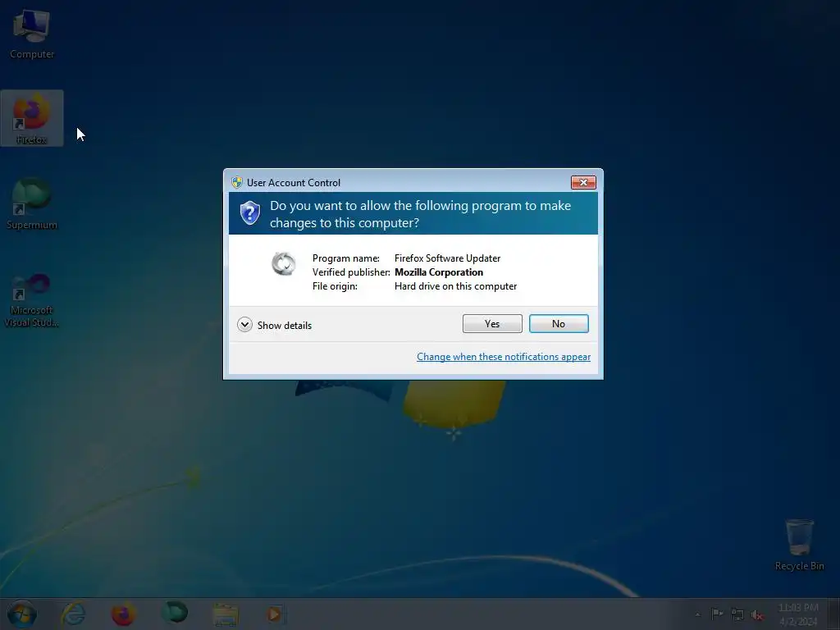Click the Firefox Software Updater program name text
The image size is (840, 630).
[447, 258]
